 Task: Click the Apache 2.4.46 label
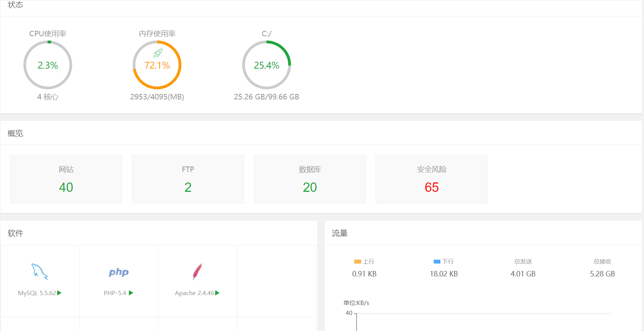195,293
